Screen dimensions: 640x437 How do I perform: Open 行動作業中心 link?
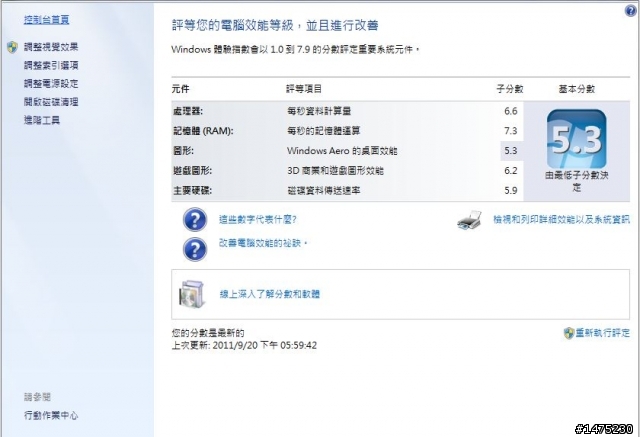click(51, 415)
